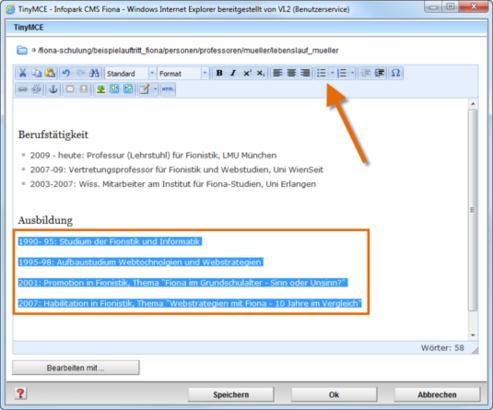Toggle italic formatting
The height and width of the screenshot is (410, 493).
tap(233, 73)
